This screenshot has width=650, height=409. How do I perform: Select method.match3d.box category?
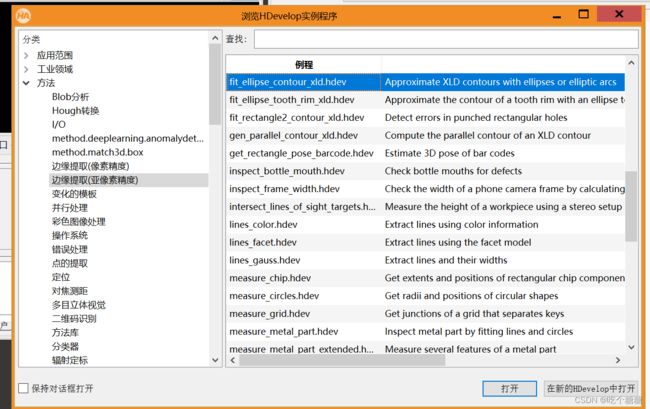97,152
